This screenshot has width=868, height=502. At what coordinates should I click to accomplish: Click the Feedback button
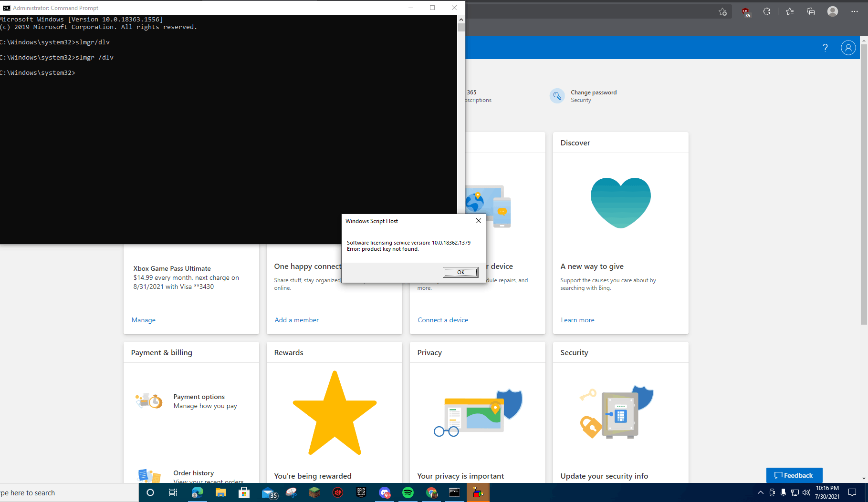click(794, 475)
